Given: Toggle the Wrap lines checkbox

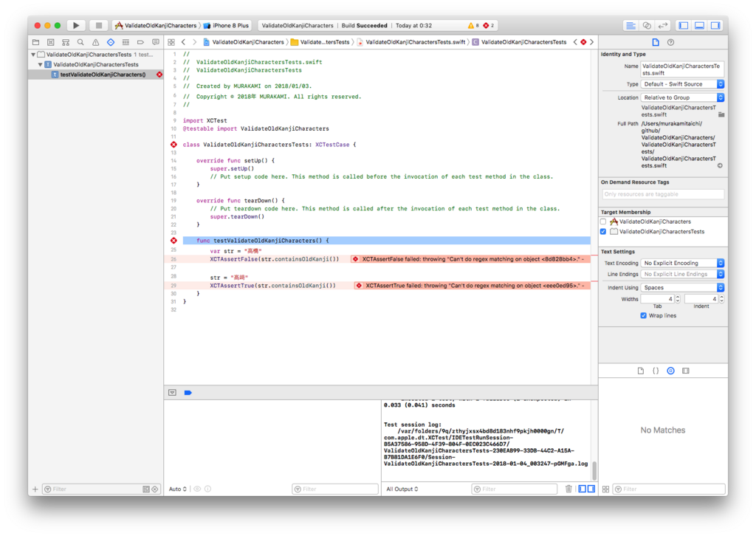Looking at the screenshot, I should click(x=643, y=316).
